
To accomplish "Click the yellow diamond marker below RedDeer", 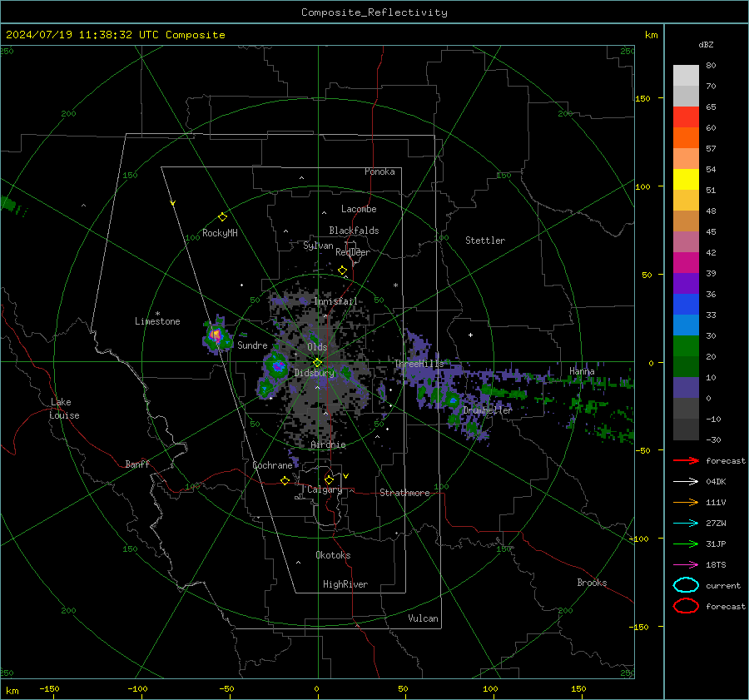I will (343, 271).
